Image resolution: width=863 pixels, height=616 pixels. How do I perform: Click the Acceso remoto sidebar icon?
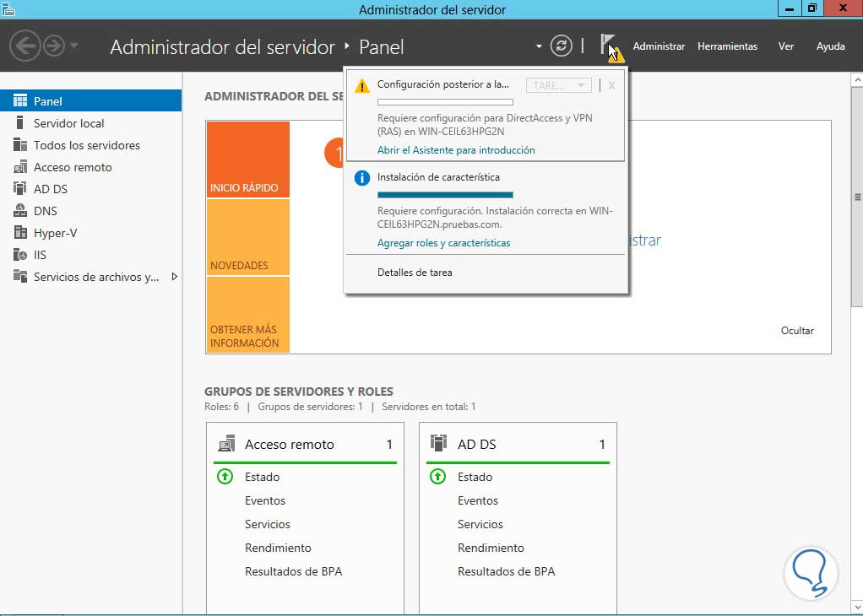[x=19, y=166]
